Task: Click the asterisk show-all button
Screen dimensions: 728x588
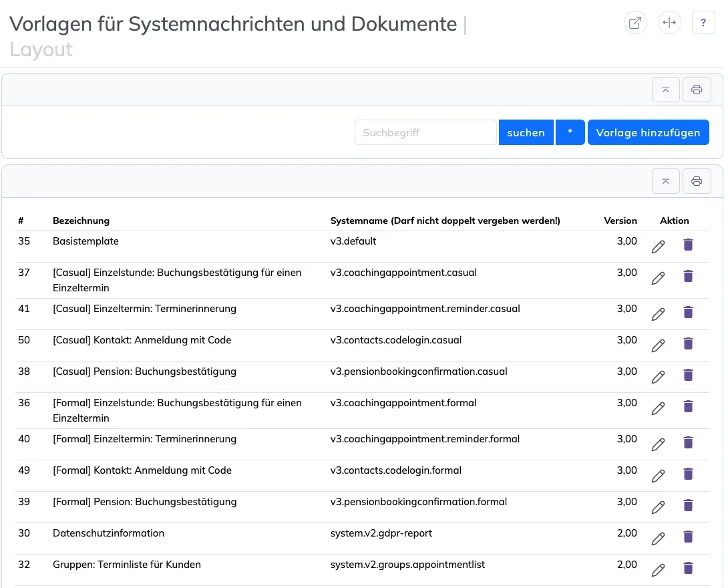Action: tap(570, 132)
